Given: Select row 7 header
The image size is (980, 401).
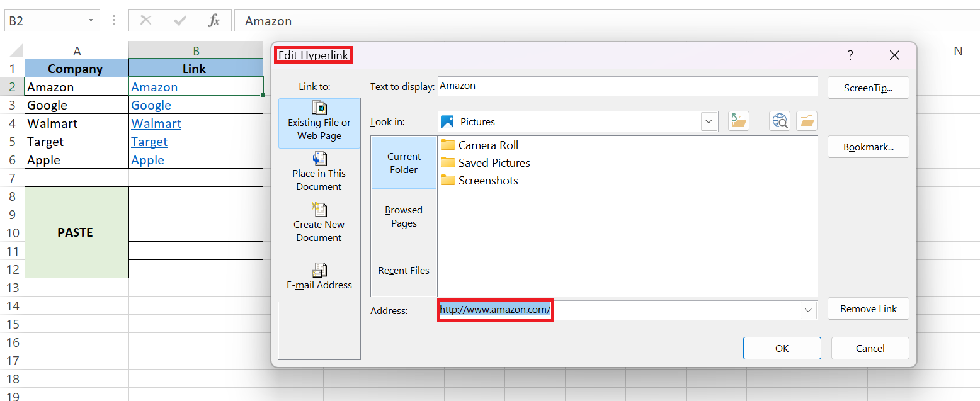Looking at the screenshot, I should (x=13, y=178).
